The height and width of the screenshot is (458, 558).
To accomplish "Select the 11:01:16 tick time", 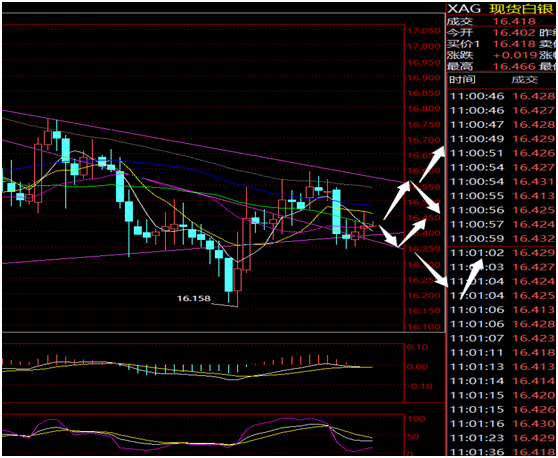I will 477,423.
